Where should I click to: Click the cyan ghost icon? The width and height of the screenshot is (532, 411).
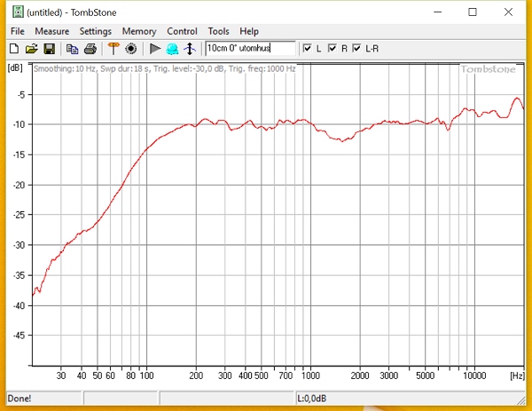172,49
